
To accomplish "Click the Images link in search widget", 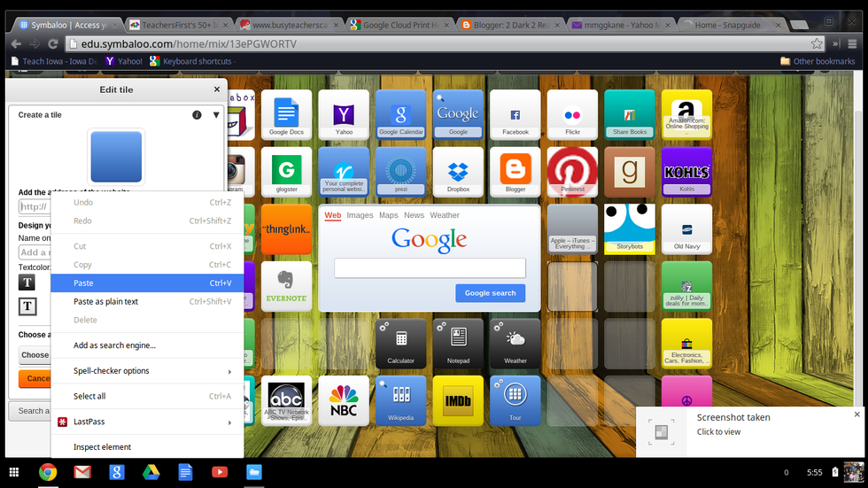I will click(x=360, y=215).
